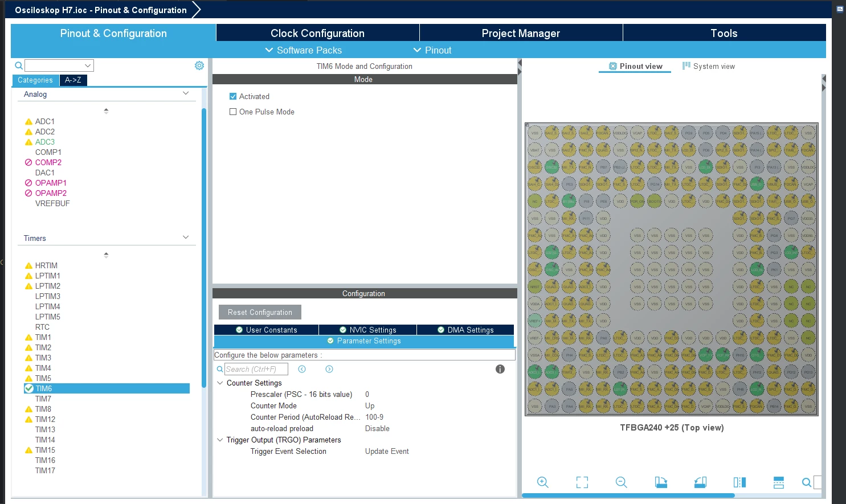Click the zoom out magnifier icon
Image resolution: width=846 pixels, height=504 pixels.
tap(621, 482)
